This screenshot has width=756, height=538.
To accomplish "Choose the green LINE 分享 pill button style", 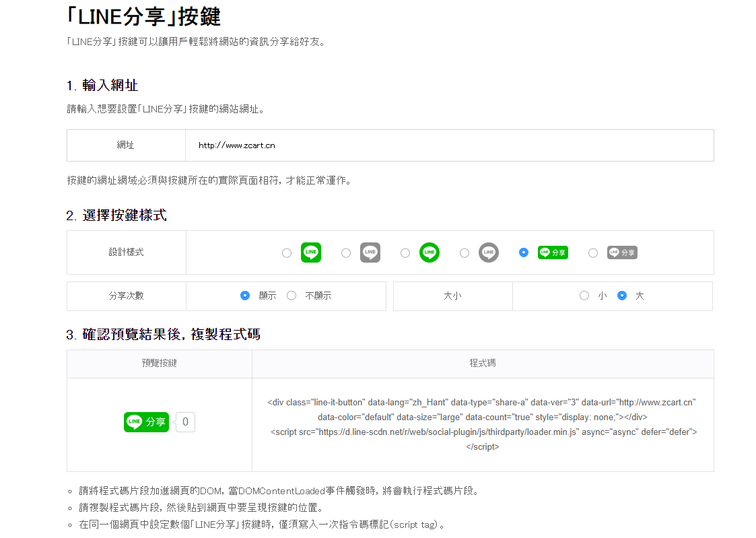I will tap(553, 253).
